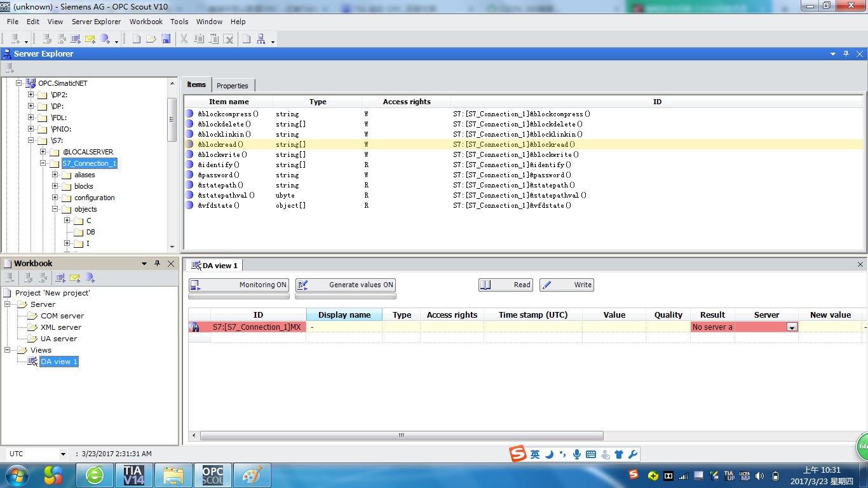Collapse the S7_Connection_1 tree node

click(43, 163)
